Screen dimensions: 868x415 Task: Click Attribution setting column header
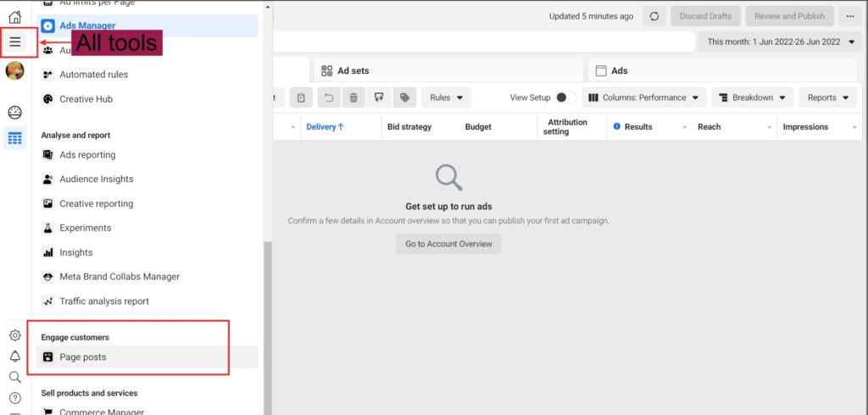click(x=567, y=127)
